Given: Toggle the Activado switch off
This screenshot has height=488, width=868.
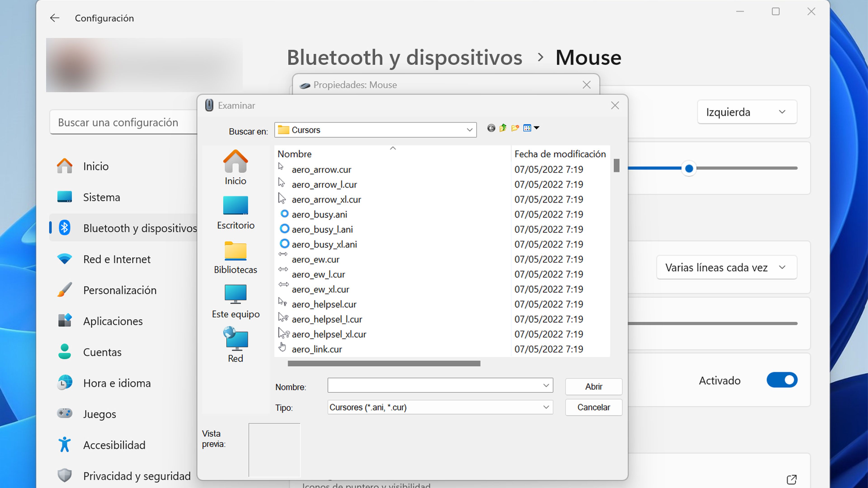Looking at the screenshot, I should [782, 380].
